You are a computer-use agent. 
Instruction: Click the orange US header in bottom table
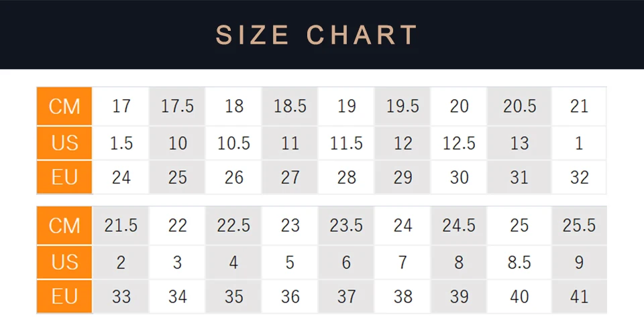(64, 261)
